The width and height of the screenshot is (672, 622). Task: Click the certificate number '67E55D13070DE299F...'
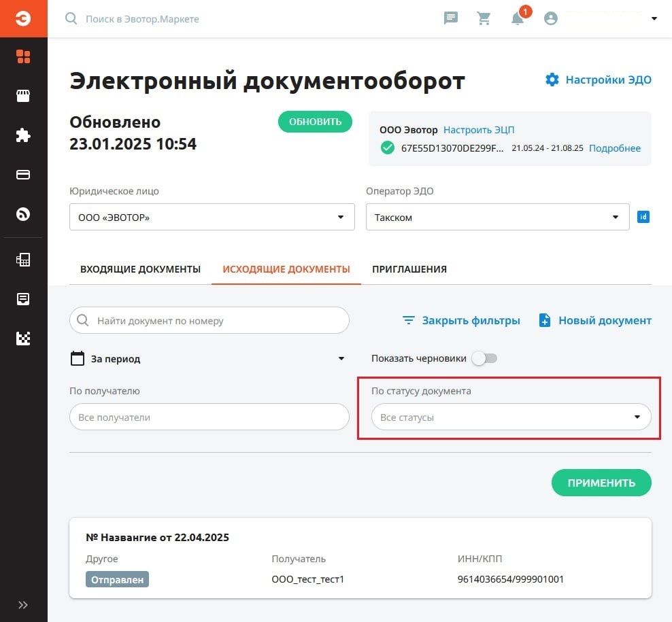click(x=452, y=148)
